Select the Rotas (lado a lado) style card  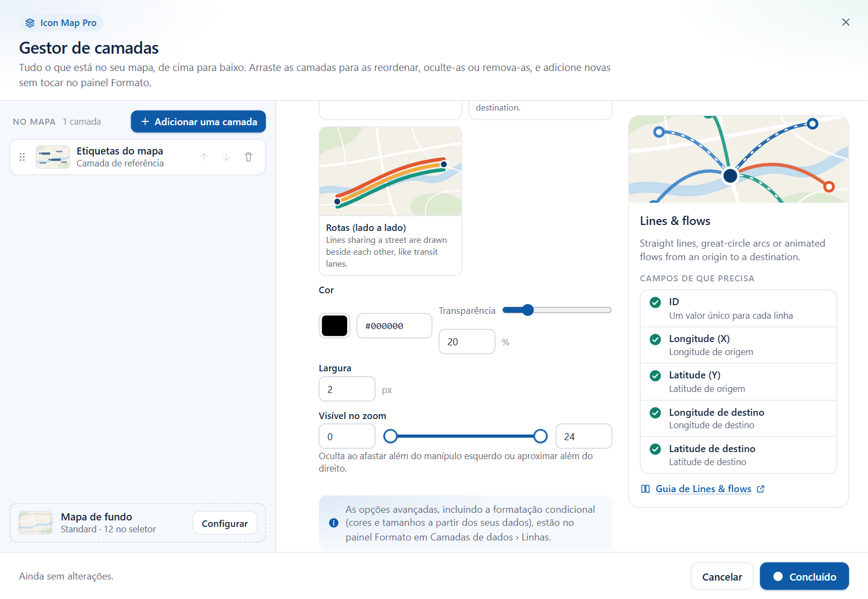(x=391, y=201)
